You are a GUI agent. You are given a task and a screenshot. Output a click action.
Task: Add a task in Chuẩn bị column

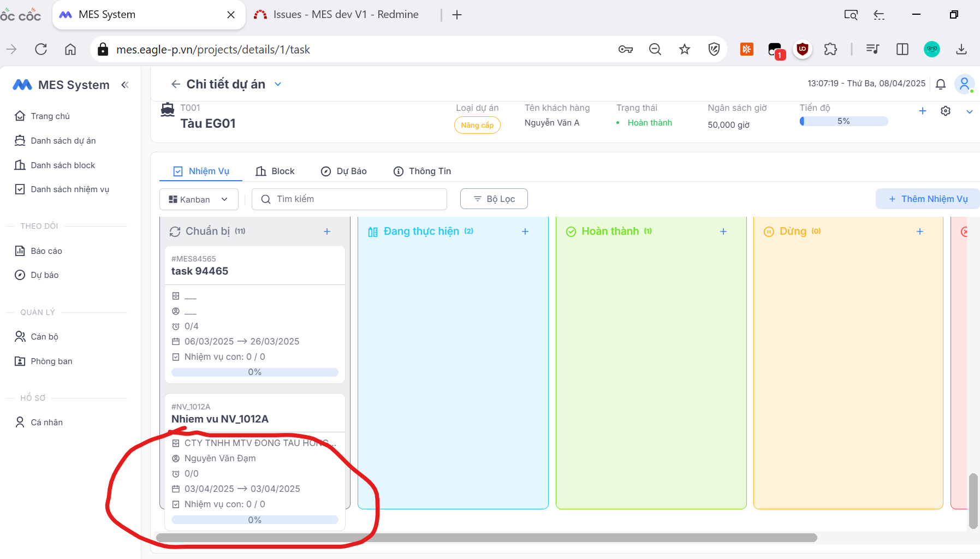point(327,231)
